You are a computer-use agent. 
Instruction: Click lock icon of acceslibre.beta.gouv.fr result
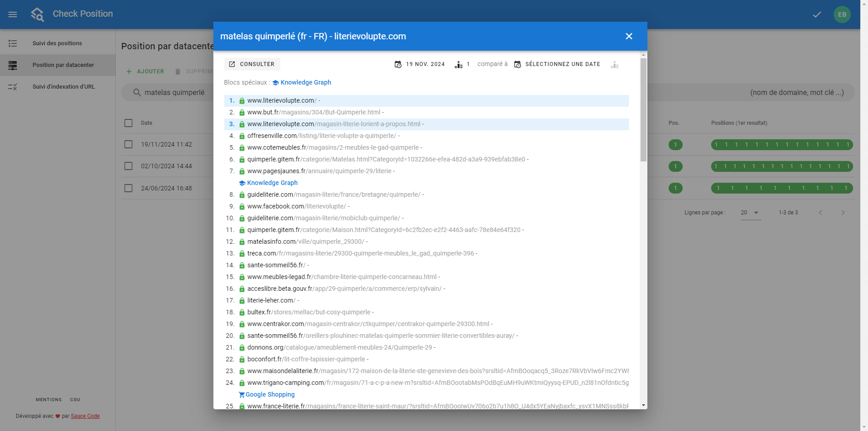[x=242, y=289]
